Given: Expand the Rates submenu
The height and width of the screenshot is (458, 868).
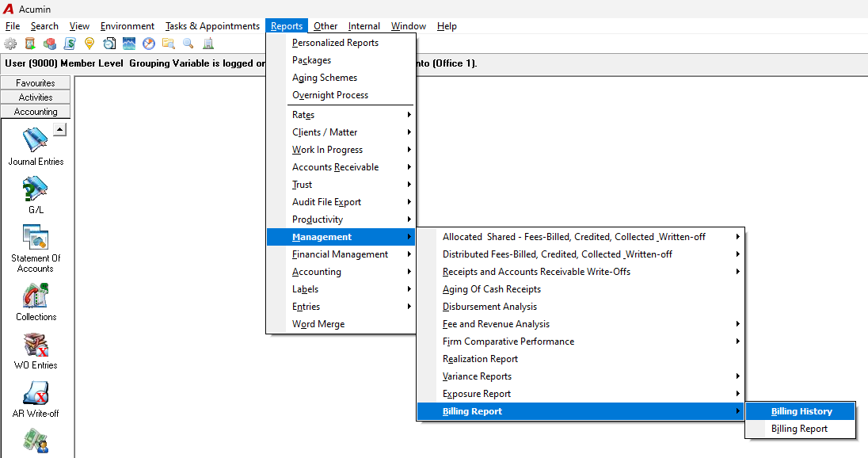Looking at the screenshot, I should pos(341,115).
